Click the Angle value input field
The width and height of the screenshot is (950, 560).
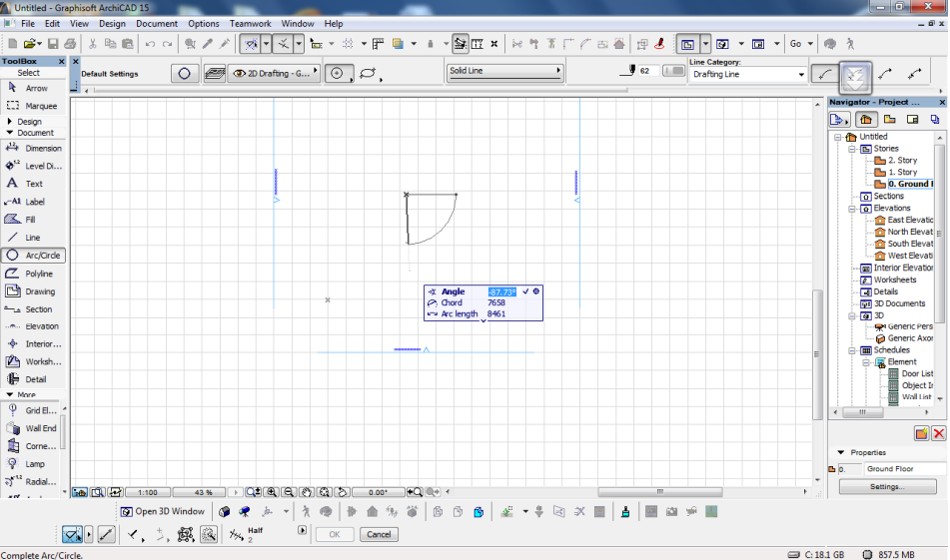click(x=500, y=291)
